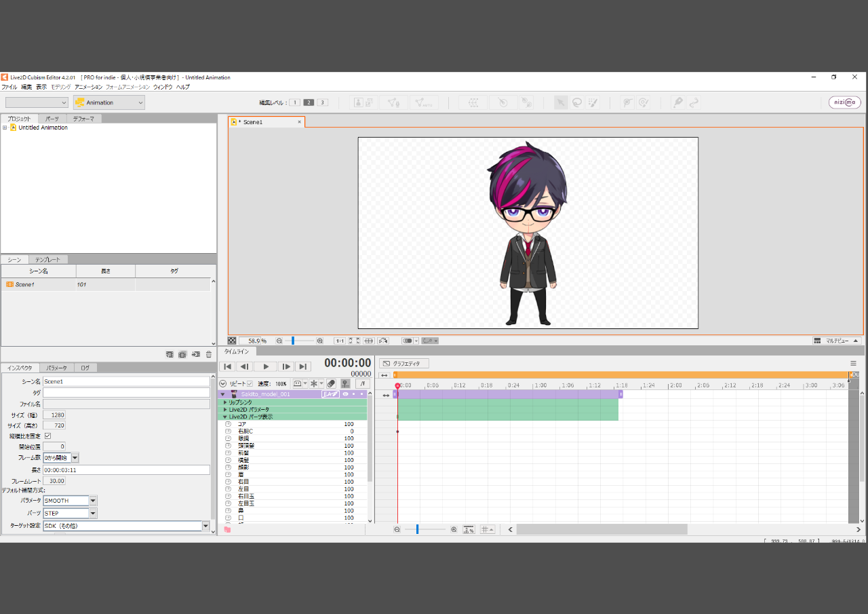The width and height of the screenshot is (868, 614).
Task: Expand the Untitled Animation project tree
Action: (5, 128)
